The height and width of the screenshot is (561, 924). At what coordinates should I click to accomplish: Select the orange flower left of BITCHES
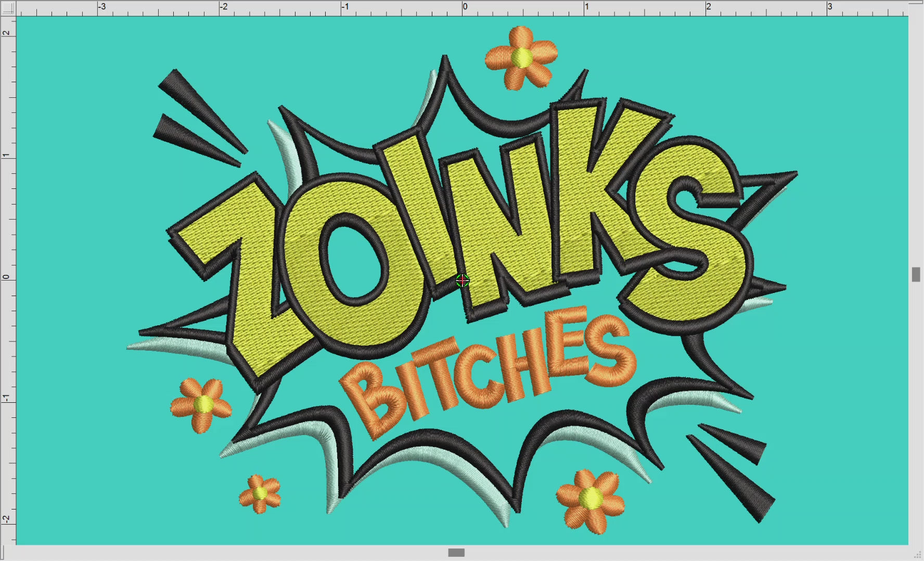click(202, 405)
